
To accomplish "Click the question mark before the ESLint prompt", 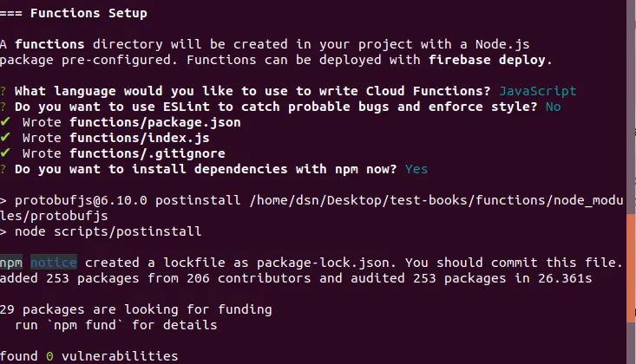I will pyautogui.click(x=3, y=107).
